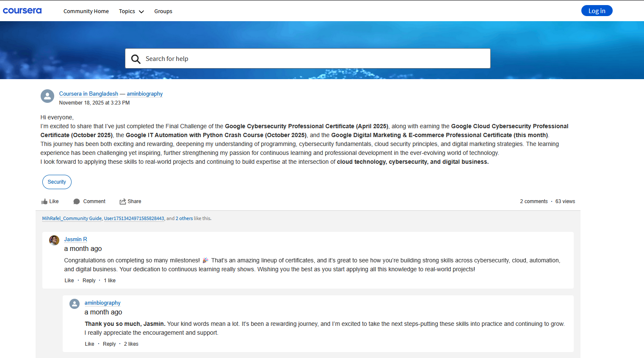Click the Security tag
Screen dimensions: 644x358
pos(57,182)
